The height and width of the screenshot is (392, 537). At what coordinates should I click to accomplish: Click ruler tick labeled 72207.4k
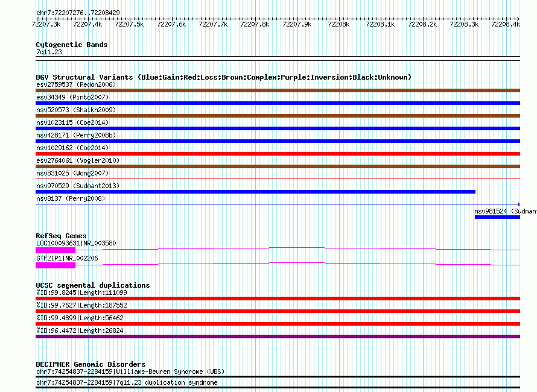coord(87,24)
